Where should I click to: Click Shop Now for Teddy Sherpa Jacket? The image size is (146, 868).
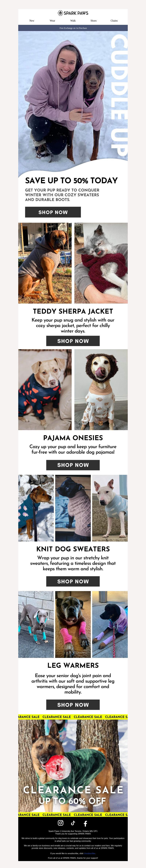tap(73, 341)
